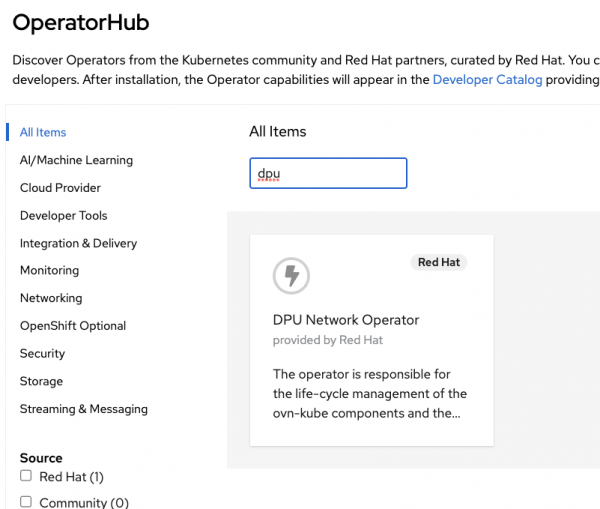This screenshot has width=600, height=509.
Task: Click the DPU Network Operator title
Action: click(346, 320)
